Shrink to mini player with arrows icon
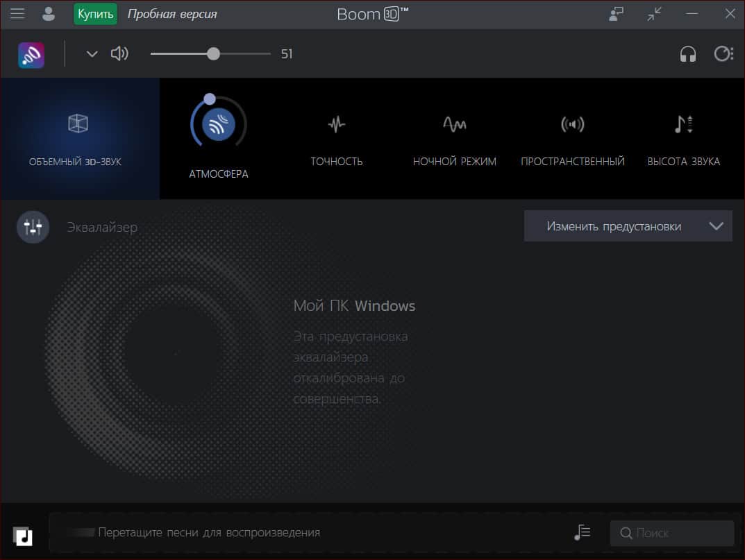Viewport: 745px width, 560px height. pyautogui.click(x=654, y=14)
